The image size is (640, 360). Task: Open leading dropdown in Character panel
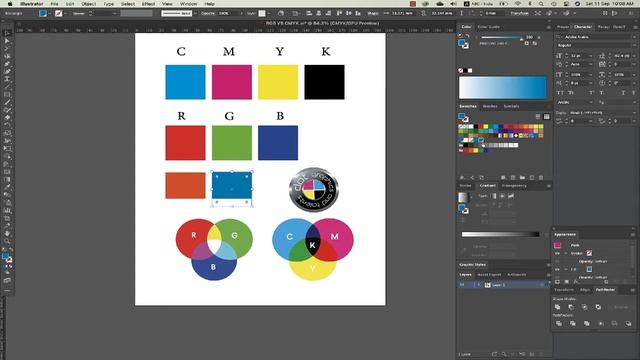[x=633, y=56]
